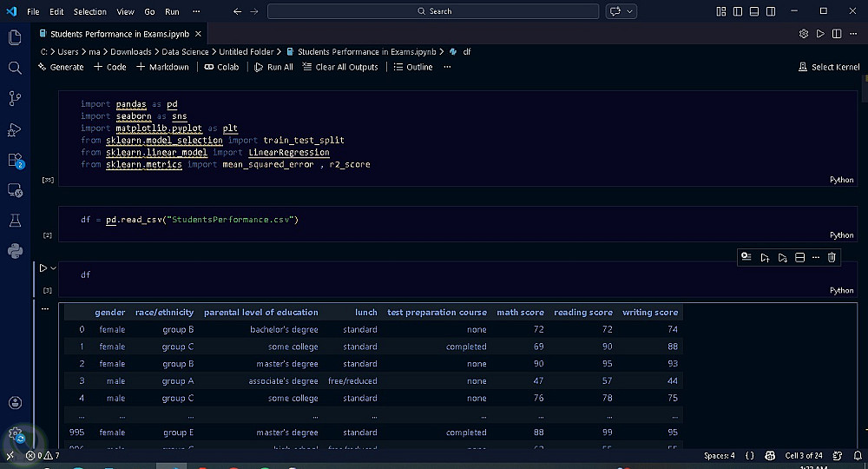Viewport: 868px width, 469px height.
Task: Open the Run menu
Action: (172, 11)
